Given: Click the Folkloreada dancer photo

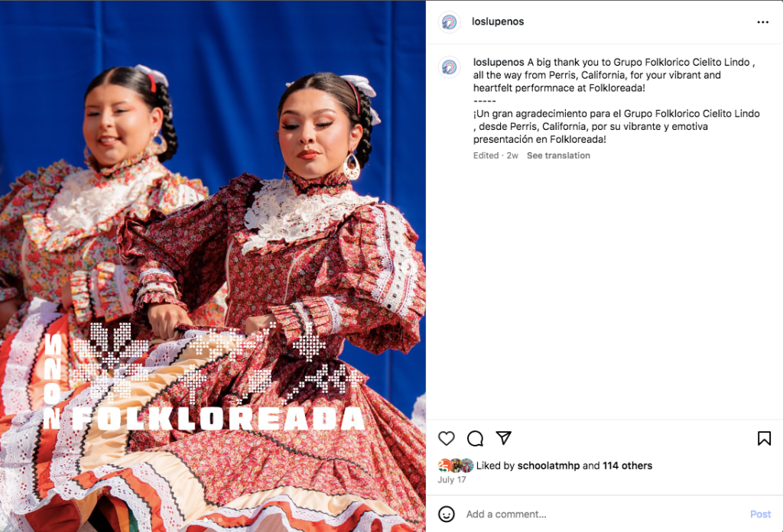Looking at the screenshot, I should click(213, 266).
